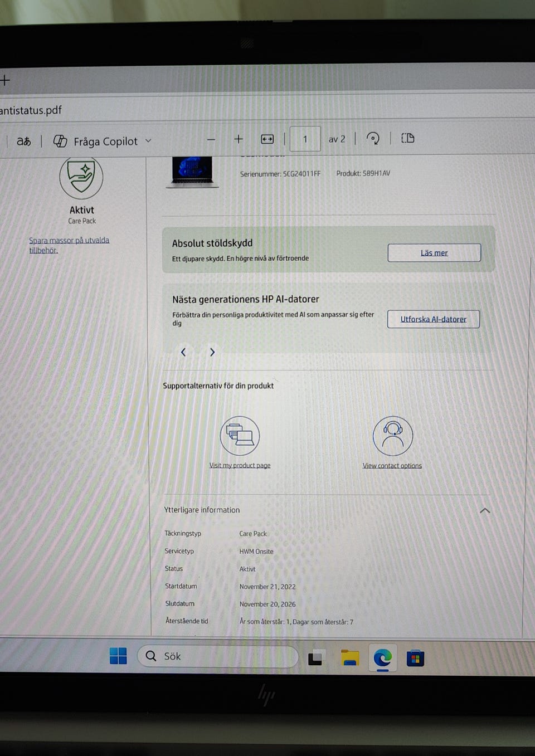Screen dimensions: 535x756
Task: Click the product page computer icon
Action: 240,436
